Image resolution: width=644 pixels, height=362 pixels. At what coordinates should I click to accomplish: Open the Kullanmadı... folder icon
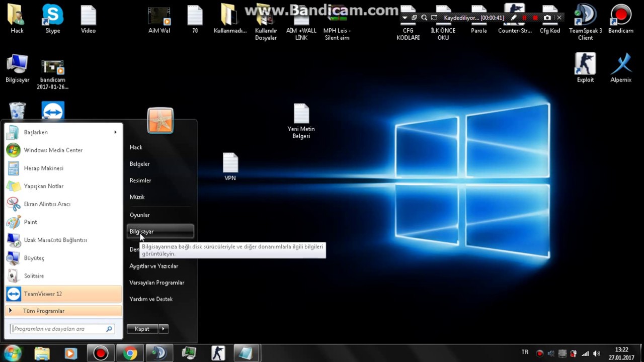pos(230,19)
